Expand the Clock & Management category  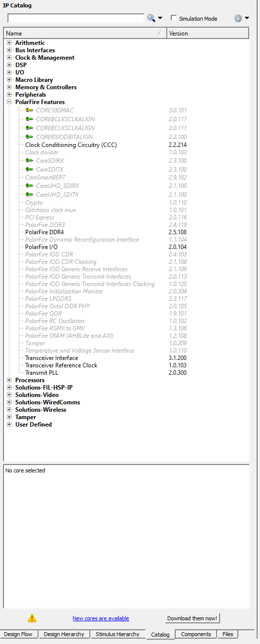pyautogui.click(x=9, y=58)
